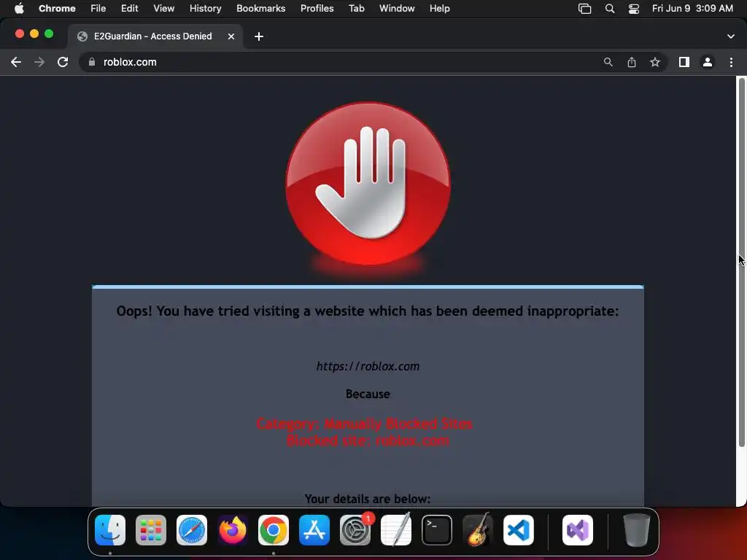Open System Settings from the Dock
The height and width of the screenshot is (560, 747).
click(x=355, y=530)
